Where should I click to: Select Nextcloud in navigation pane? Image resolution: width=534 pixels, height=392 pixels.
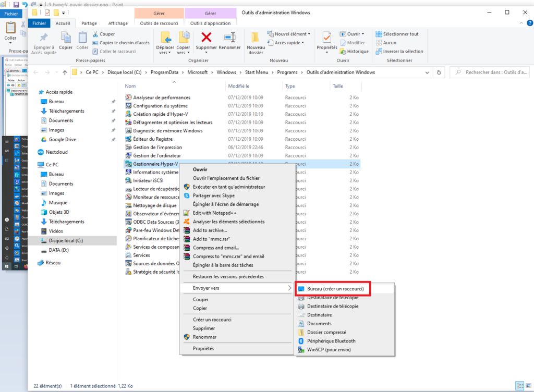[56, 152]
